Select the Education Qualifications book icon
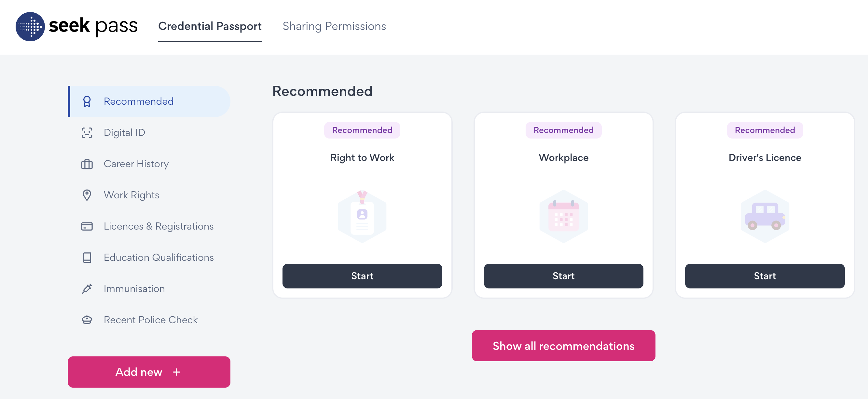This screenshot has width=868, height=399. point(87,257)
